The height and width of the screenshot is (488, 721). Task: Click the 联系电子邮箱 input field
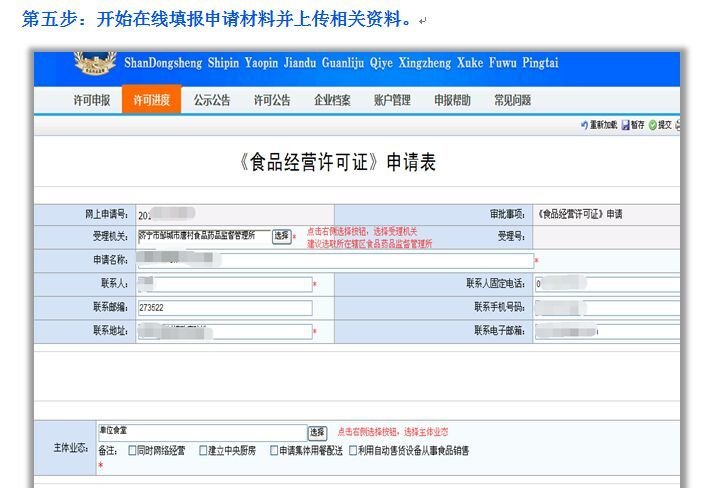pos(607,332)
